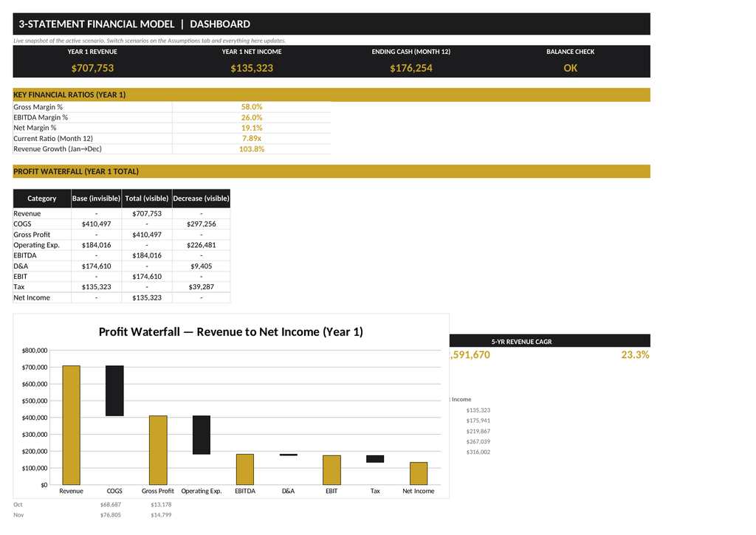Viewport: 756px width, 535px height.
Task: Click the $800,000 y-axis label
Action: (x=35, y=351)
